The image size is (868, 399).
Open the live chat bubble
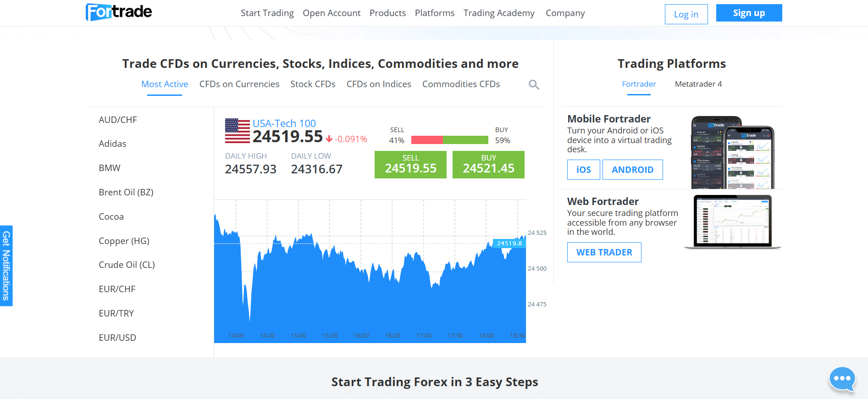coord(842,379)
